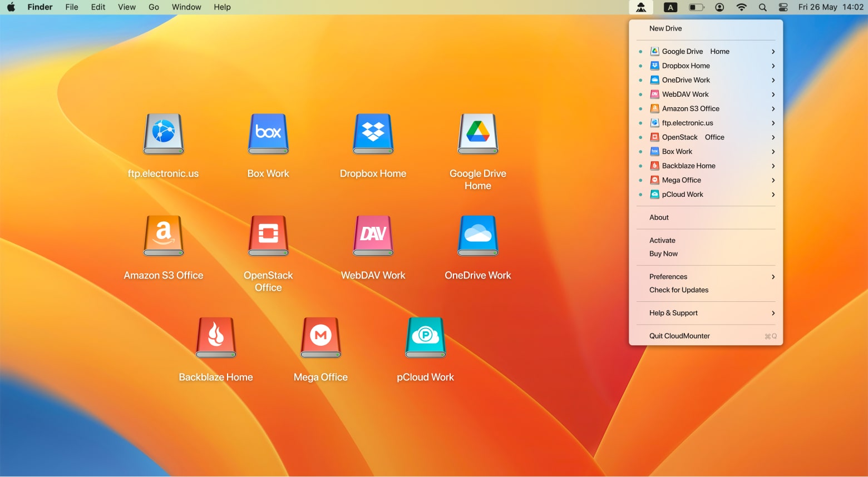Click the Buy Now option
868x477 pixels.
663,254
